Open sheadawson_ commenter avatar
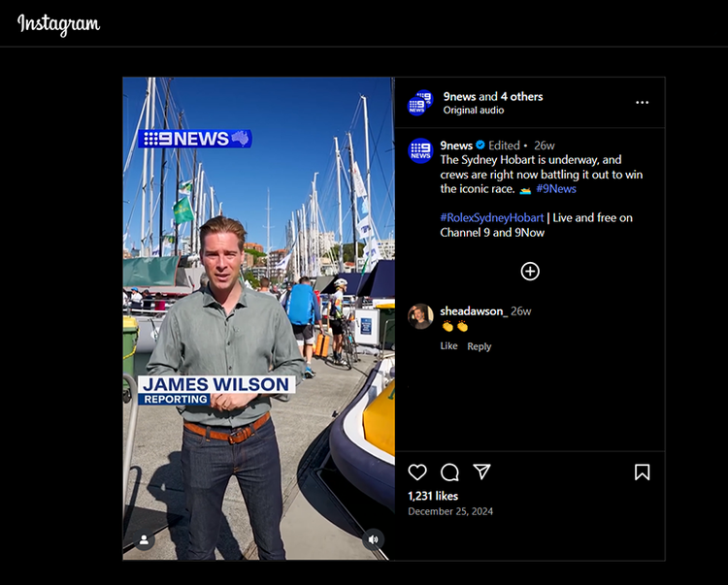Screen dimensions: 728x585 420,316
